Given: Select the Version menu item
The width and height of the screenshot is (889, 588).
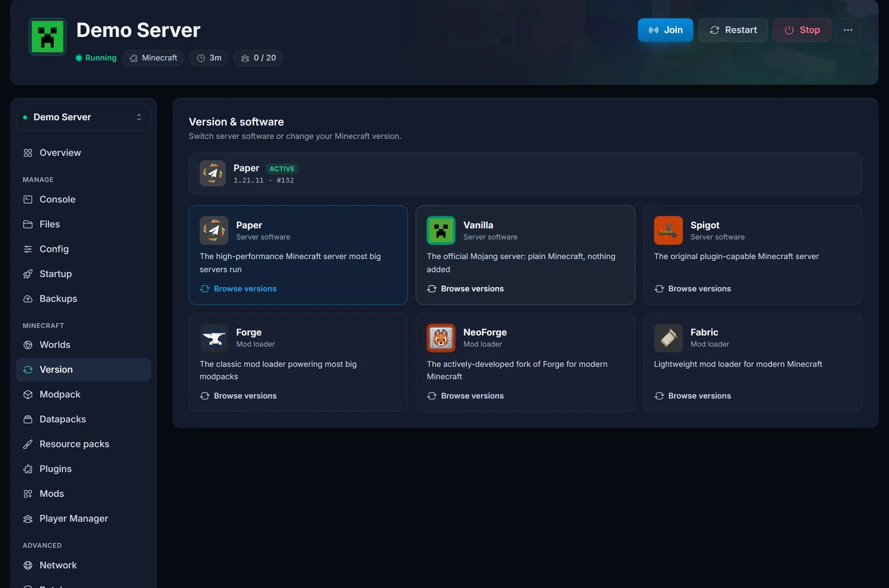Looking at the screenshot, I should pyautogui.click(x=83, y=370).
